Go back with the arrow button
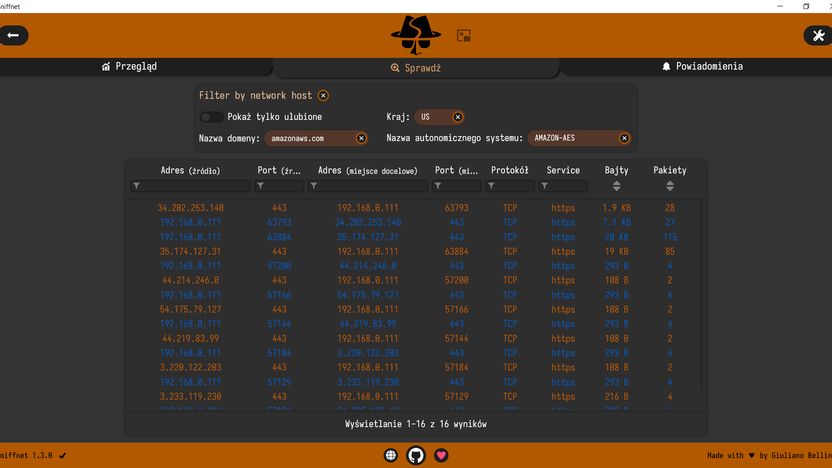 tap(13, 36)
